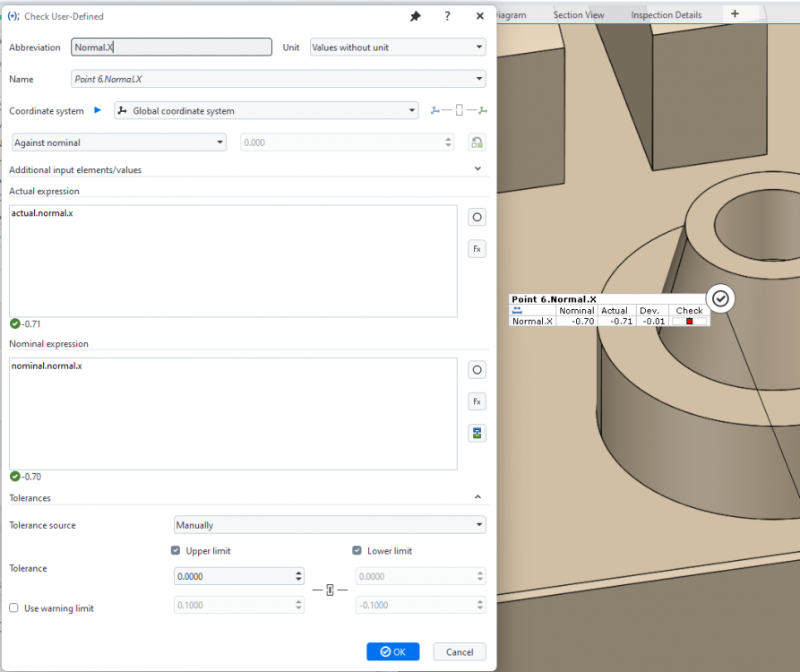Open the Unit dropdown

click(397, 47)
